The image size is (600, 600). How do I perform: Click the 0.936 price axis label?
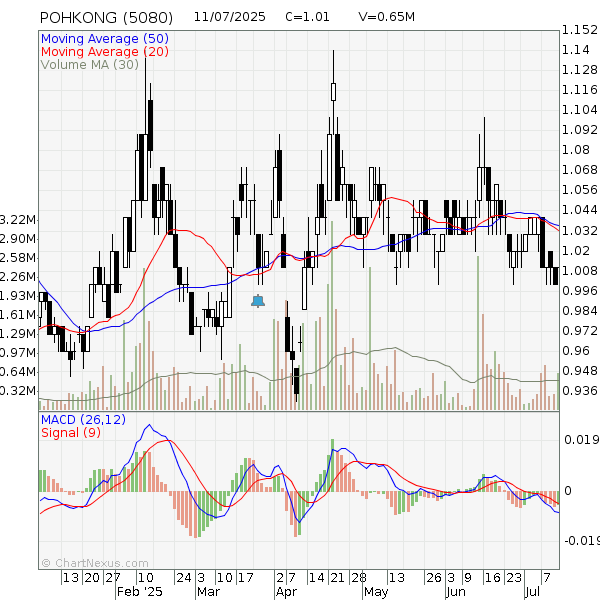coord(579,391)
